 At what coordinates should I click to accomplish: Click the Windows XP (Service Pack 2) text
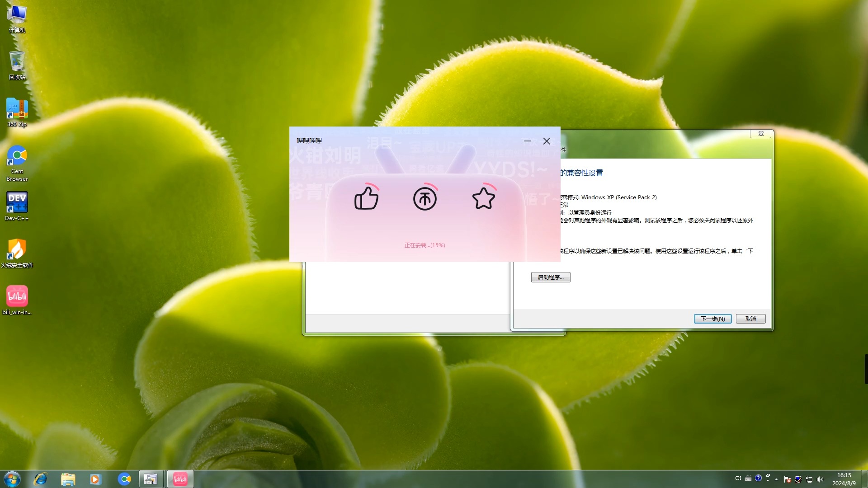click(x=619, y=197)
